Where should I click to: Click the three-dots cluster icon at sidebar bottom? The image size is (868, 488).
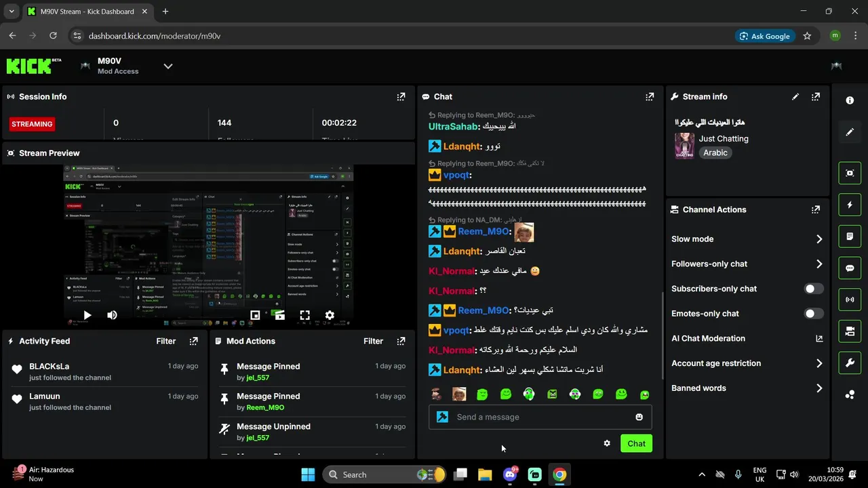(x=850, y=394)
